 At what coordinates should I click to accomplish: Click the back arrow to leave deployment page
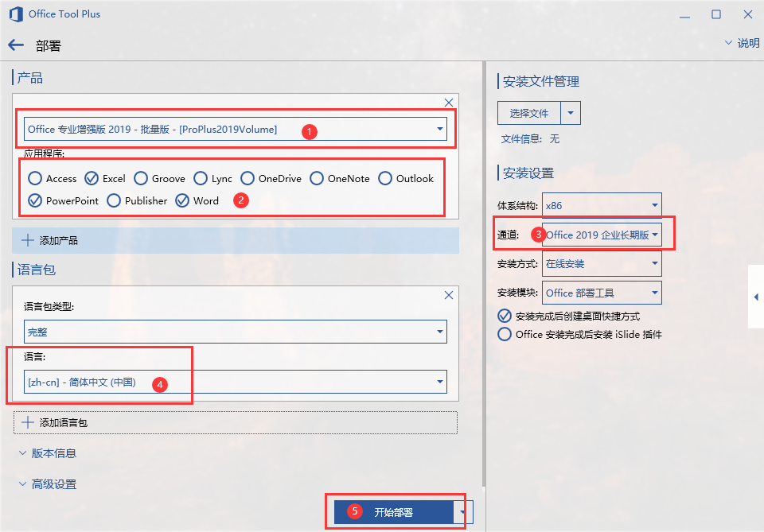tap(16, 45)
